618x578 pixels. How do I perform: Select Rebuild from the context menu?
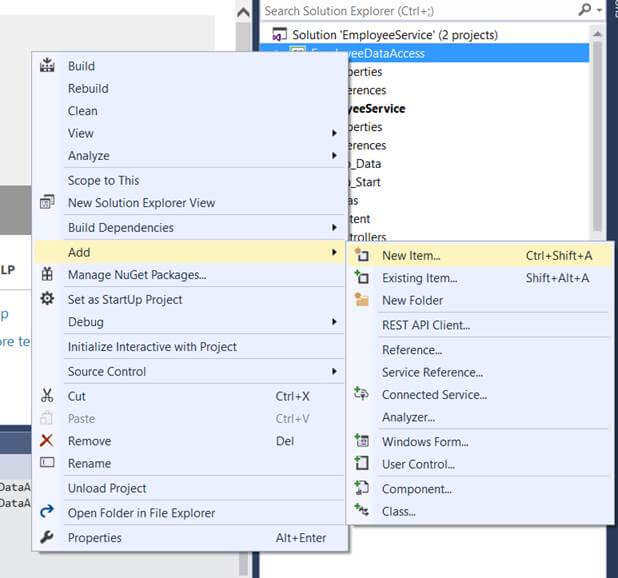88,89
